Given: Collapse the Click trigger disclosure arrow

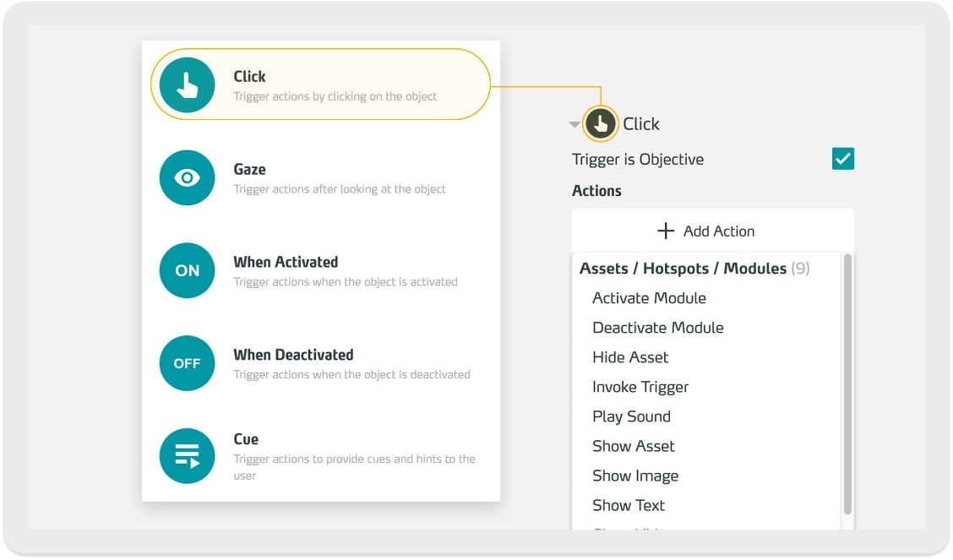Looking at the screenshot, I should [575, 124].
